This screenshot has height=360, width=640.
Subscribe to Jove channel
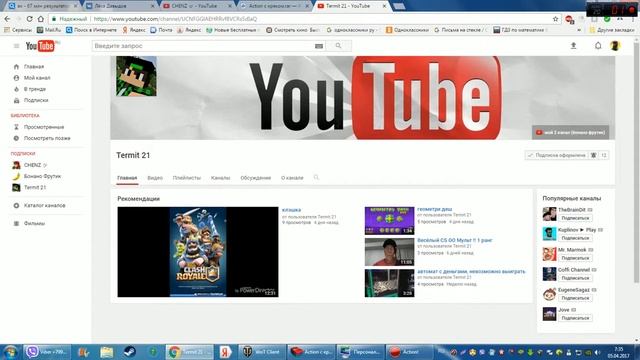tap(575, 318)
